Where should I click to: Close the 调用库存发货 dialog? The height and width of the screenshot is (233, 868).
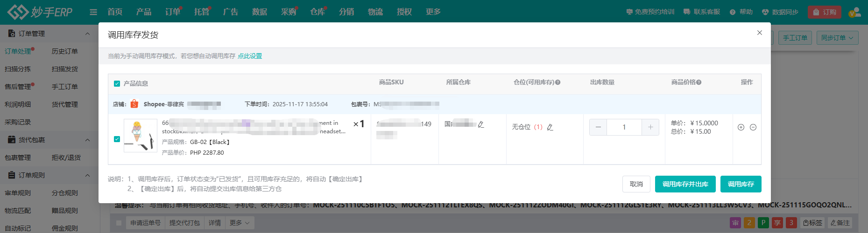point(760,33)
